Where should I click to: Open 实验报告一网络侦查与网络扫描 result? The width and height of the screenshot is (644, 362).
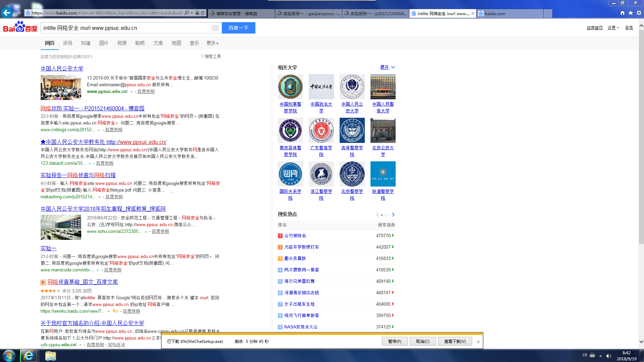tap(78, 175)
